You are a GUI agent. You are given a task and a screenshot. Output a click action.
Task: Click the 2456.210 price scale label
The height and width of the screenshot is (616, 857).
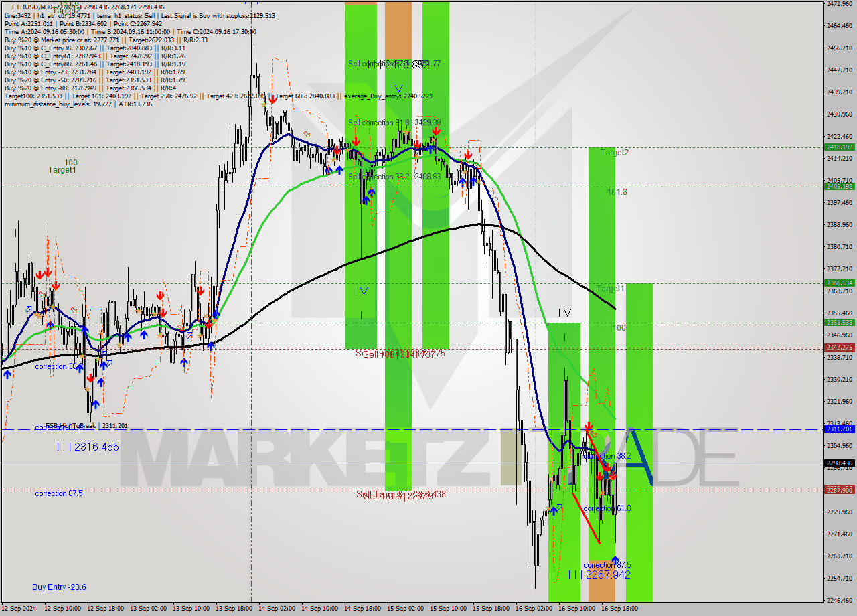click(x=840, y=48)
